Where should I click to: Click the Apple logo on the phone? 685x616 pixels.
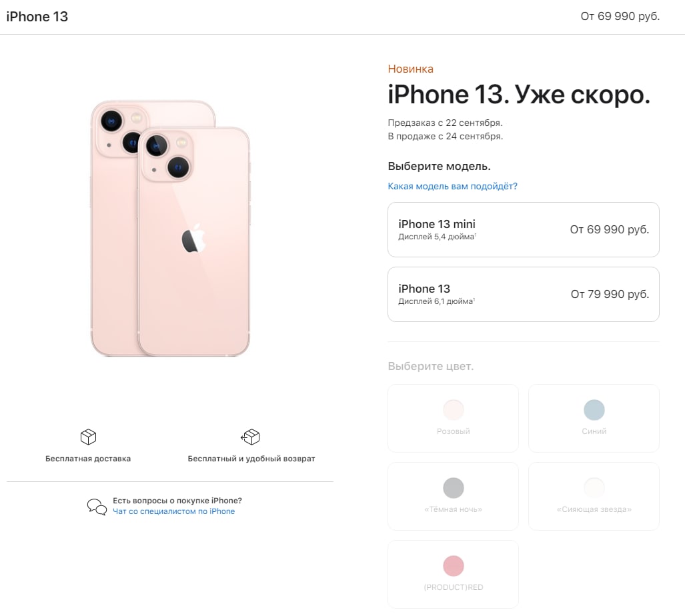pos(193,239)
